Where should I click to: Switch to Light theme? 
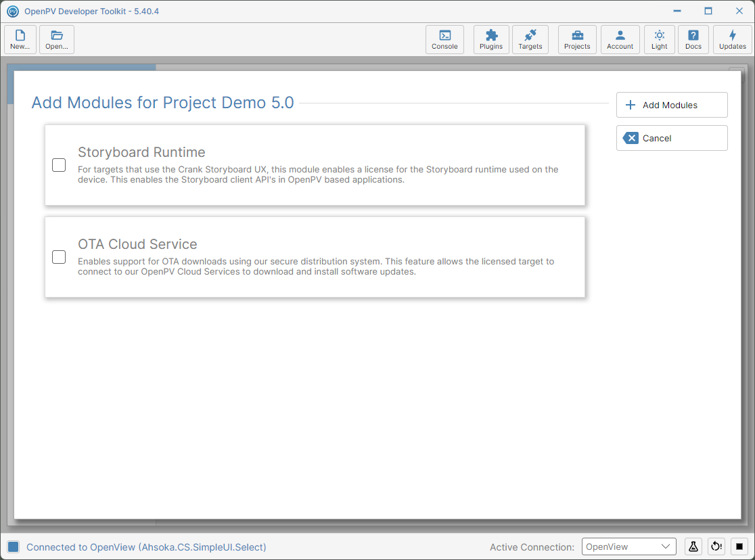(x=659, y=39)
